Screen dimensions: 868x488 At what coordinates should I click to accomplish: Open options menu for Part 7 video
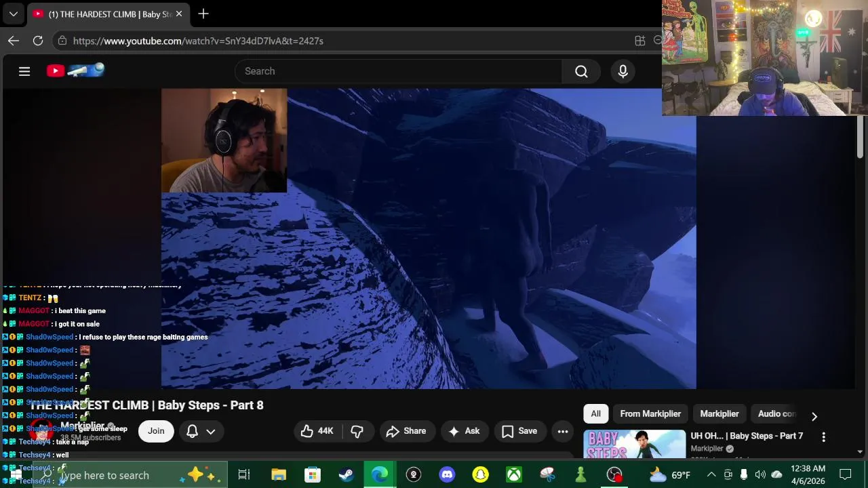coord(823,437)
